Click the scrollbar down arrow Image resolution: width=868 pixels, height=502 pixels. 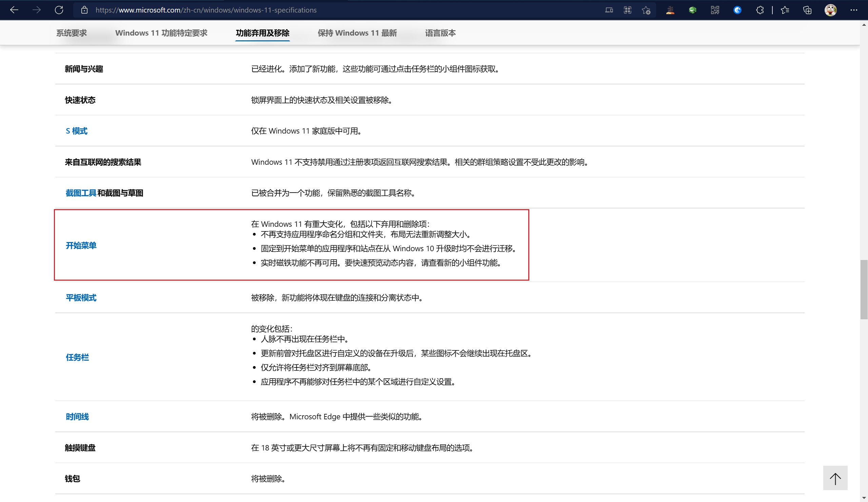[864, 498]
